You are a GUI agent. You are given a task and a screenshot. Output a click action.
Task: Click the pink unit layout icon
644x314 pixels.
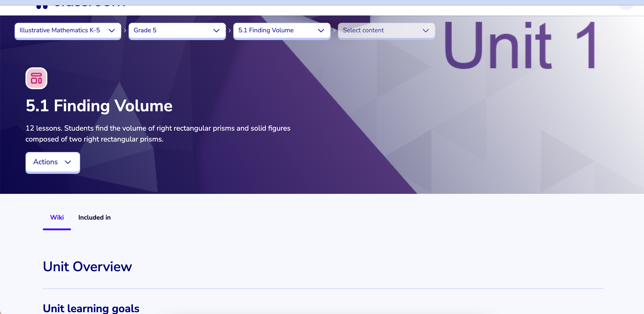[x=36, y=78]
